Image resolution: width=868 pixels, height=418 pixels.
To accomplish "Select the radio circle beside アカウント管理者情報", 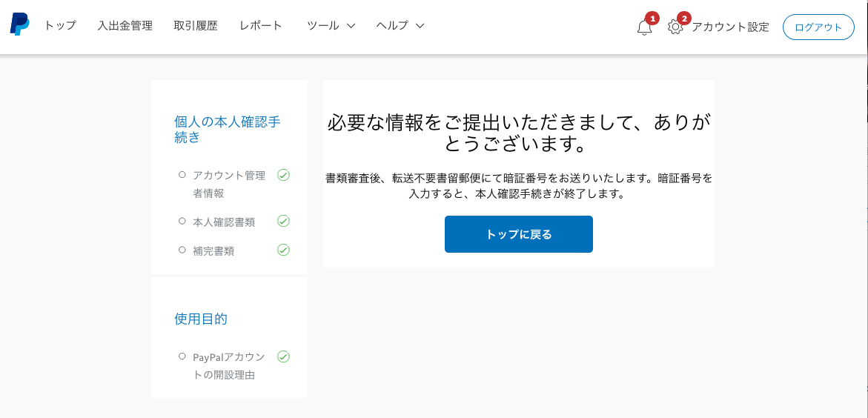I will pyautogui.click(x=182, y=175).
